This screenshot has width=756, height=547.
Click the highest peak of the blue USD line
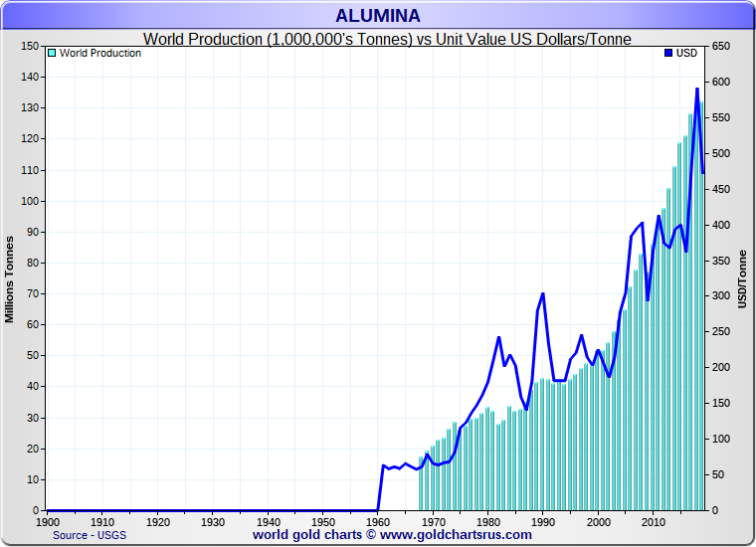click(697, 90)
